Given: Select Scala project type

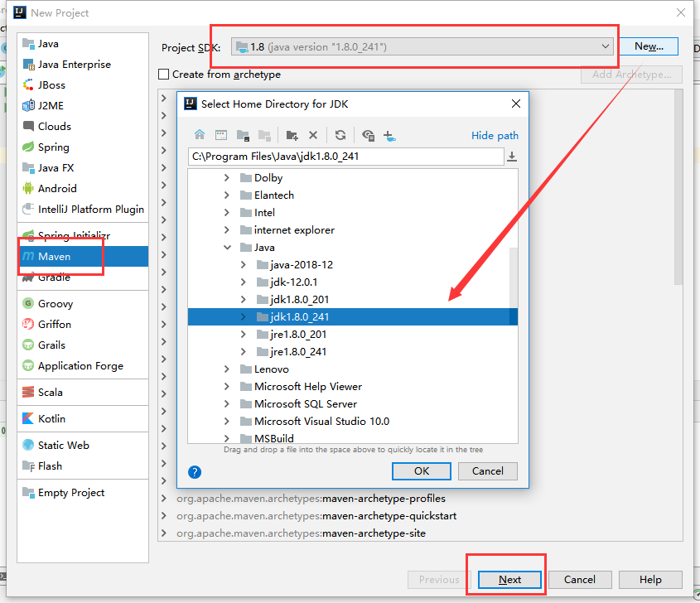Looking at the screenshot, I should click(83, 393).
